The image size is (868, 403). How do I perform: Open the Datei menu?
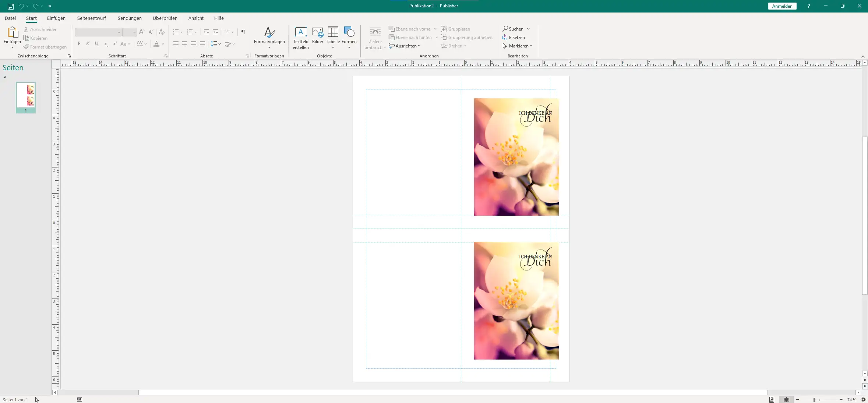coord(10,18)
